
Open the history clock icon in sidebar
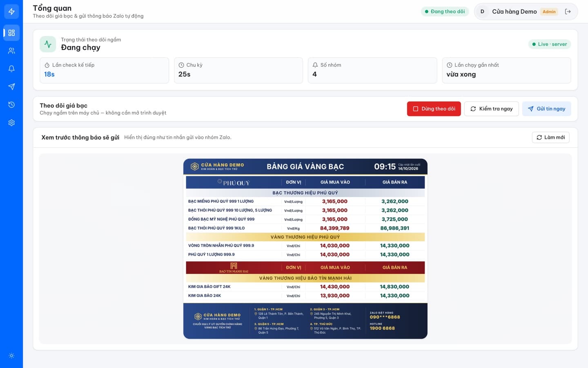11,105
